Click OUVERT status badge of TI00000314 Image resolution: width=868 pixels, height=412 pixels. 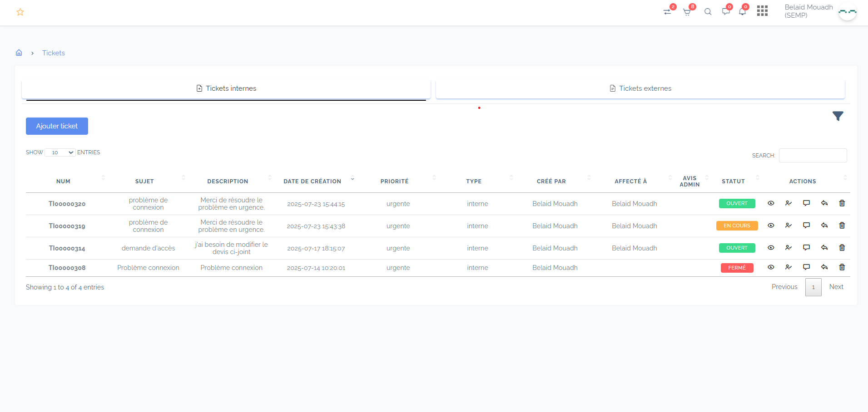click(x=737, y=248)
